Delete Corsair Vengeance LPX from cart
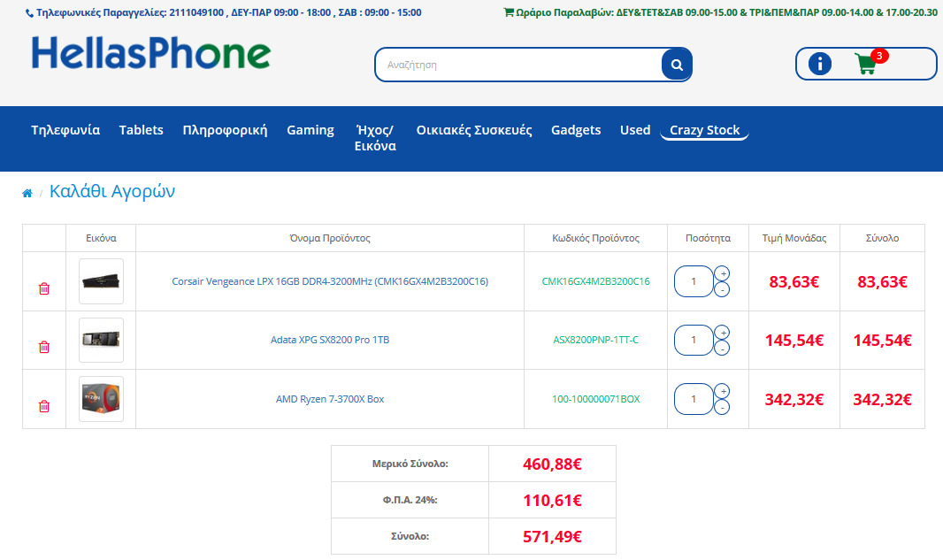The image size is (943, 560). click(x=44, y=288)
